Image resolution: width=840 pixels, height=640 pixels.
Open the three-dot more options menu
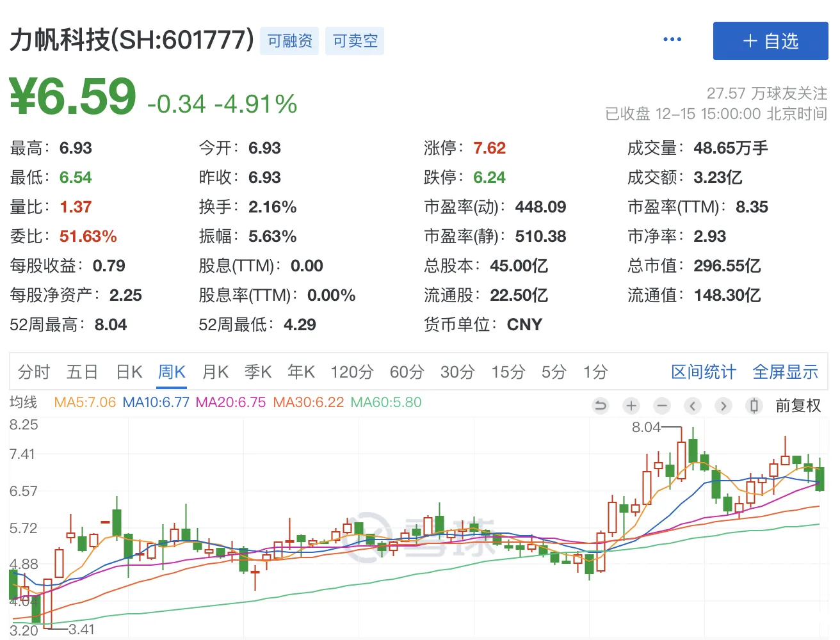coord(672,40)
